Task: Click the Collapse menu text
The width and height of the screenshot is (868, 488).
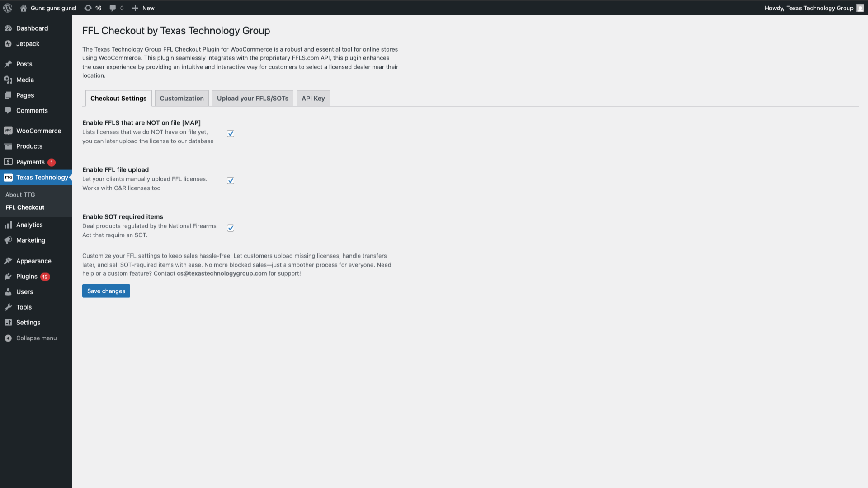Action: pyautogui.click(x=37, y=338)
